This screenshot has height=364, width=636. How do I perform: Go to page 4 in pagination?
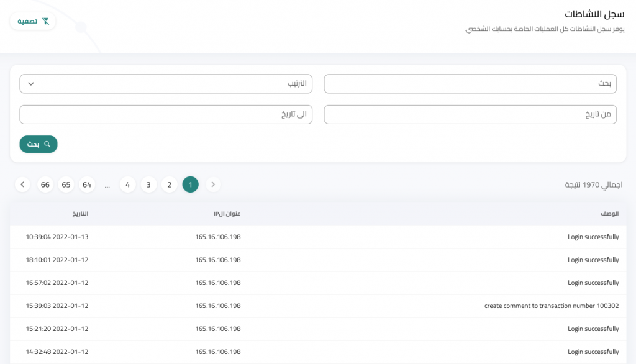click(127, 184)
